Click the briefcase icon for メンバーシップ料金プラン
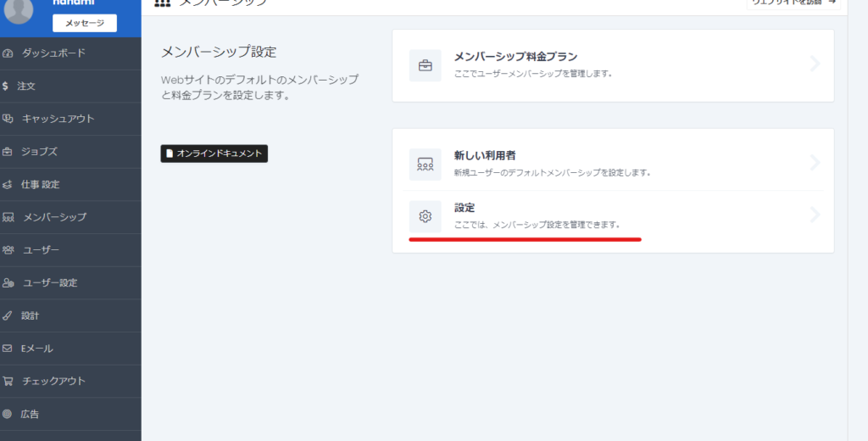This screenshot has height=441, width=868. point(426,65)
